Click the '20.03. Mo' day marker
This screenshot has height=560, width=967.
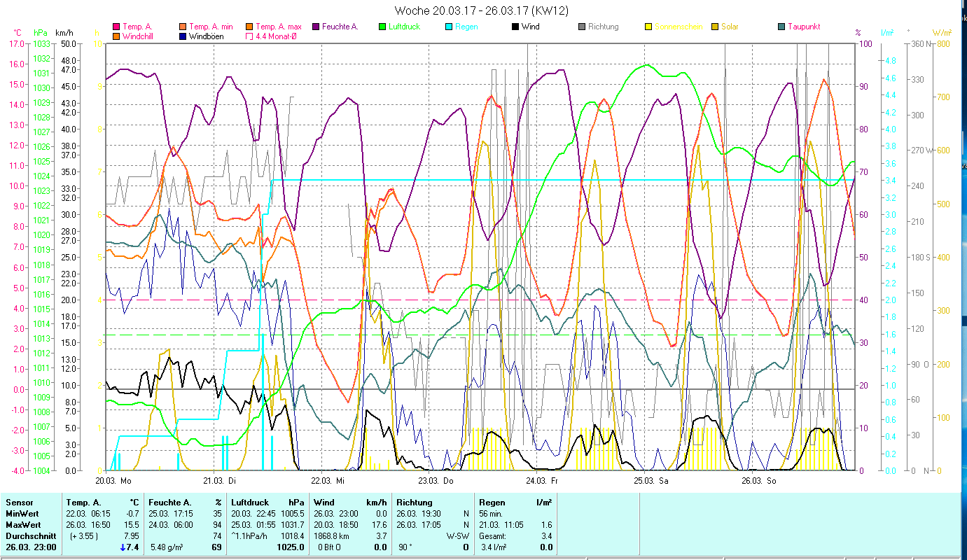click(x=113, y=481)
